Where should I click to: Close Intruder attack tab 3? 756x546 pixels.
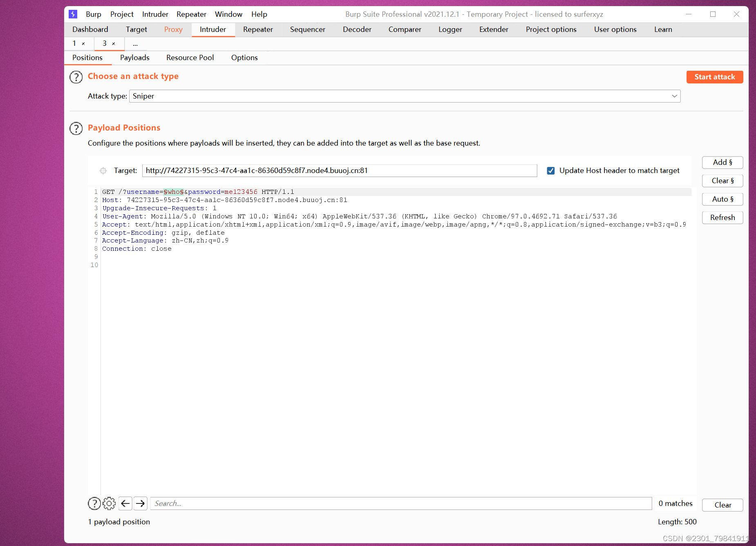[114, 43]
